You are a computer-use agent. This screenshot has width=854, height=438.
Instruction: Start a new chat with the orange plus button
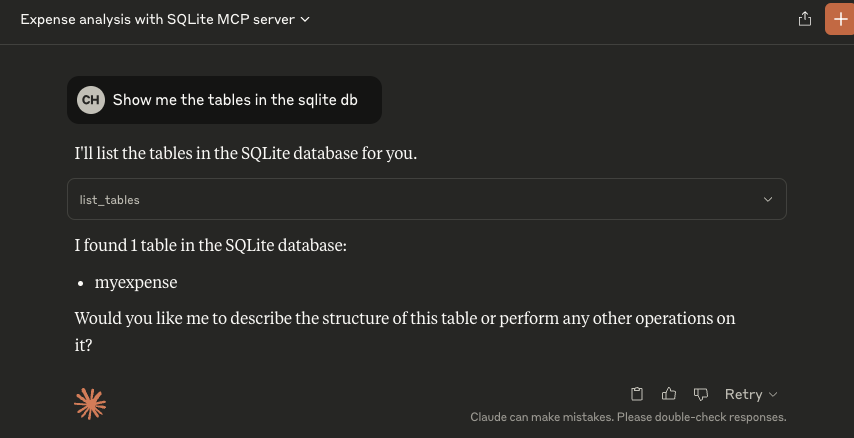[x=838, y=19]
